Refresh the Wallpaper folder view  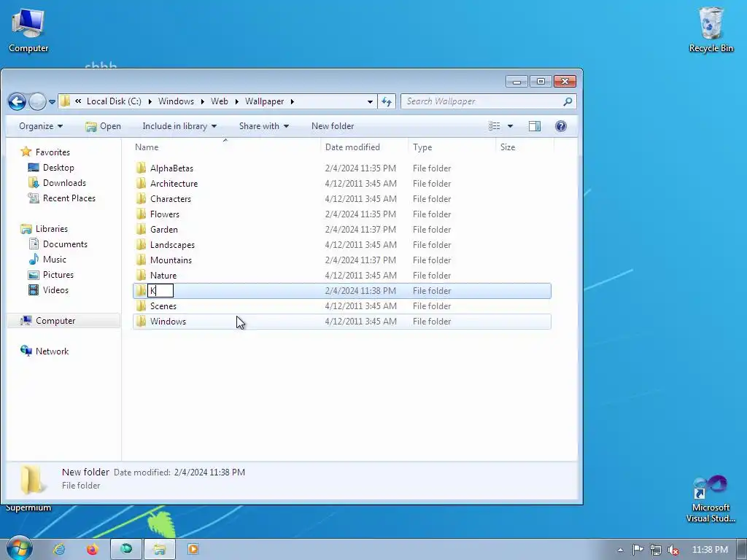pyautogui.click(x=387, y=101)
